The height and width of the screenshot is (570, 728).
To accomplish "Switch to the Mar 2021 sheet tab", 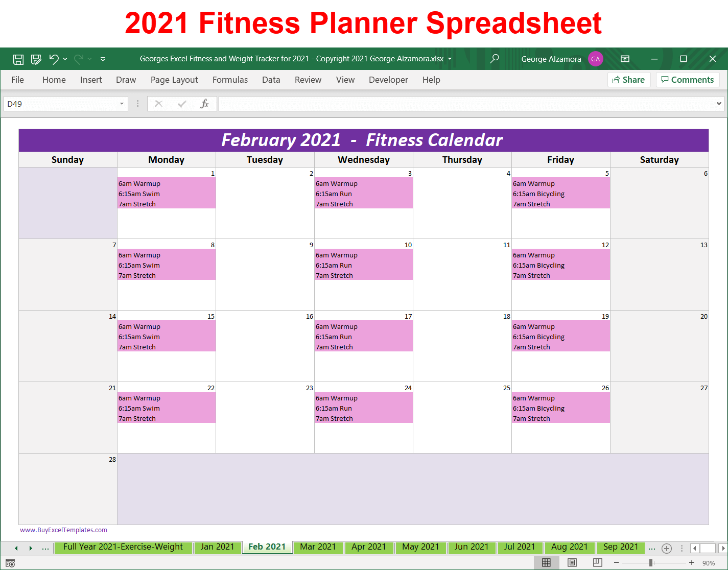I will click(x=318, y=547).
